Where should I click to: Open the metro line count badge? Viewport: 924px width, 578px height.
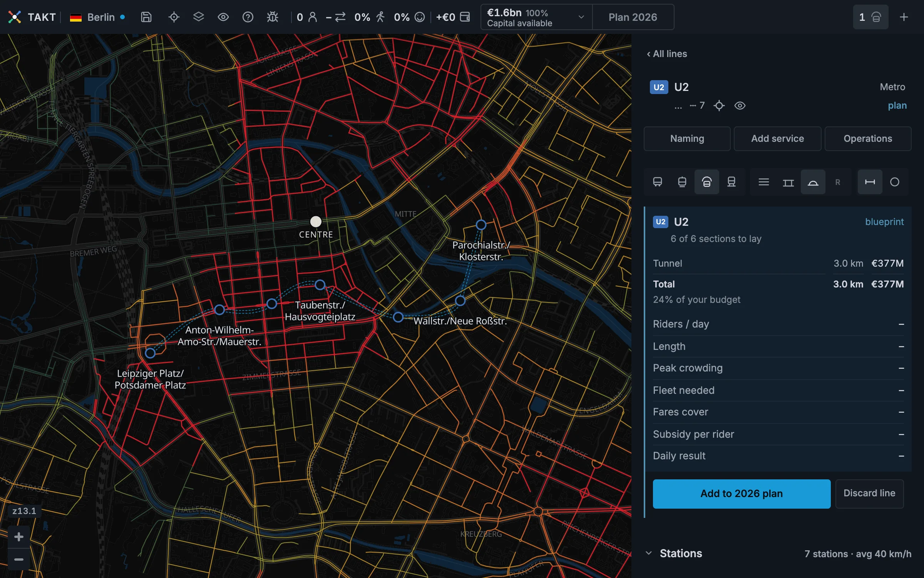point(870,17)
